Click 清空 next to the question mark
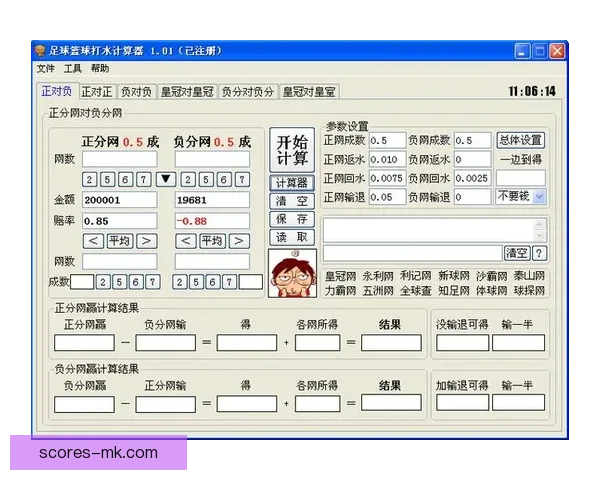The height and width of the screenshot is (480, 600). point(517,253)
